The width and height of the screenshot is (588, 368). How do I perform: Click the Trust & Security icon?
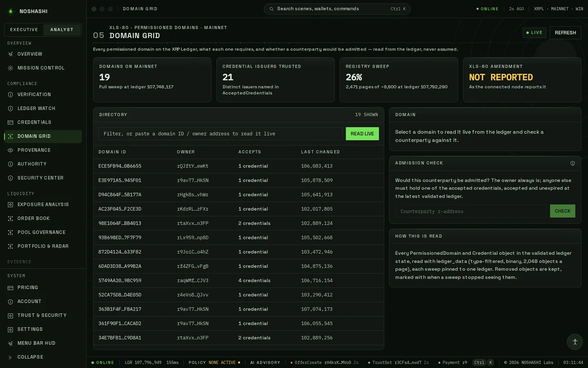click(x=11, y=315)
